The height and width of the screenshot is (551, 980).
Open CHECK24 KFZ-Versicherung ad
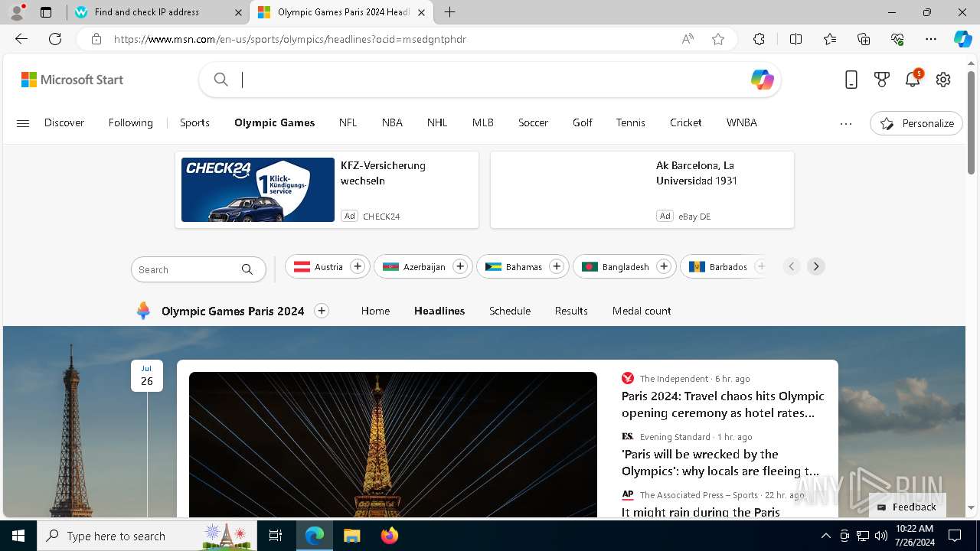[327, 190]
